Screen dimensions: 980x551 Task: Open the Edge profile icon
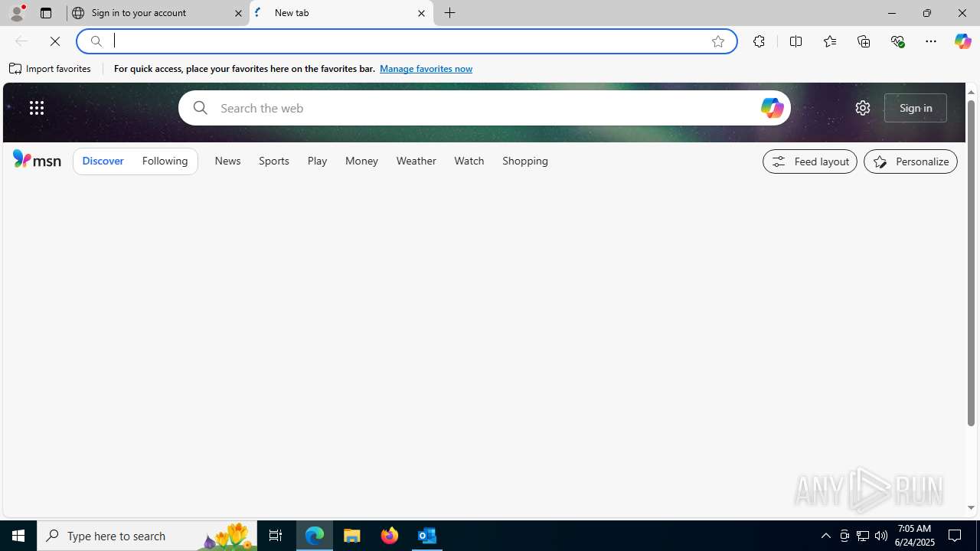point(17,13)
